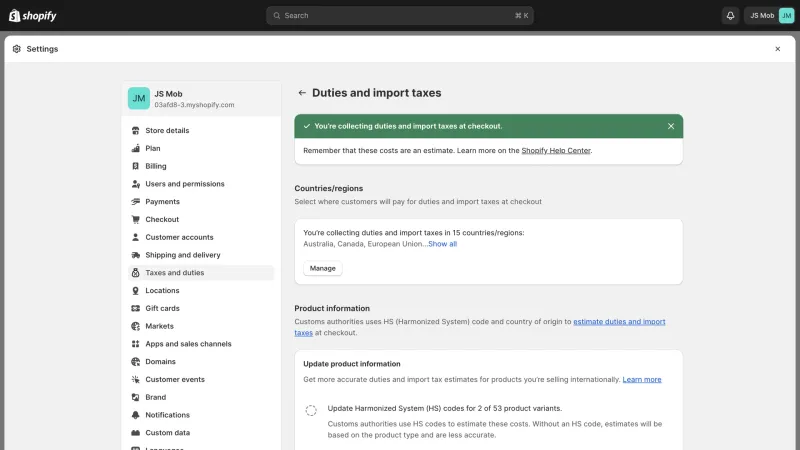The height and width of the screenshot is (450, 800).
Task: Click the 03afd8-3.myshopify.com store URL text
Action: pyautogui.click(x=194, y=105)
